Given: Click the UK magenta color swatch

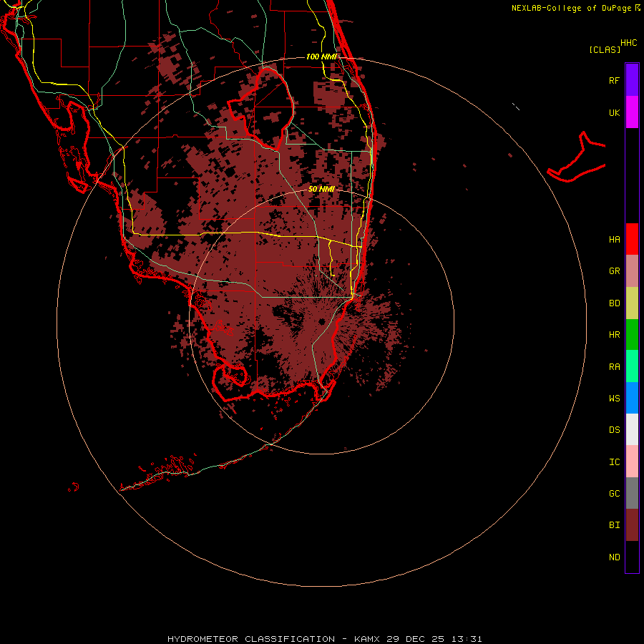Looking at the screenshot, I should tap(632, 112).
